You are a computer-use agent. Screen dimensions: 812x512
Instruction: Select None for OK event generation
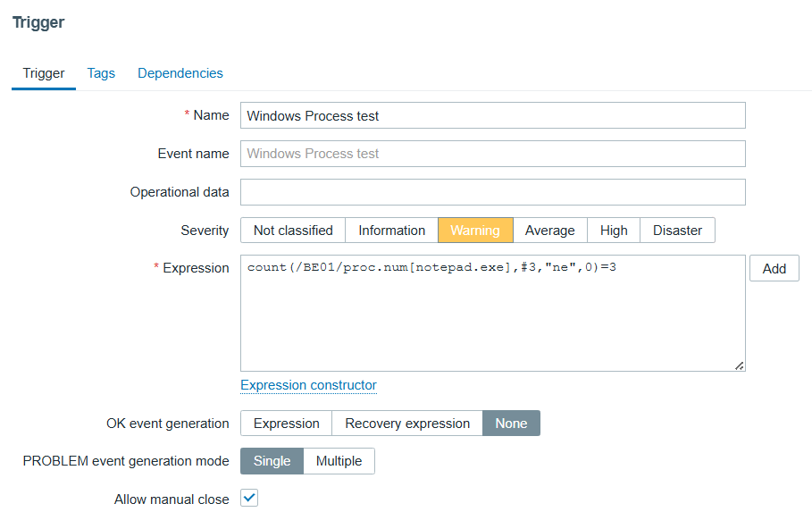[511, 424]
